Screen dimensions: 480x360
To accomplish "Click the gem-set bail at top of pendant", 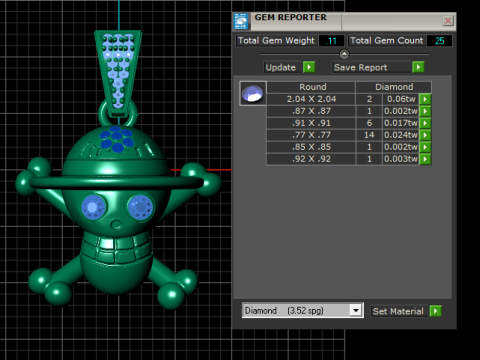I will (118, 73).
